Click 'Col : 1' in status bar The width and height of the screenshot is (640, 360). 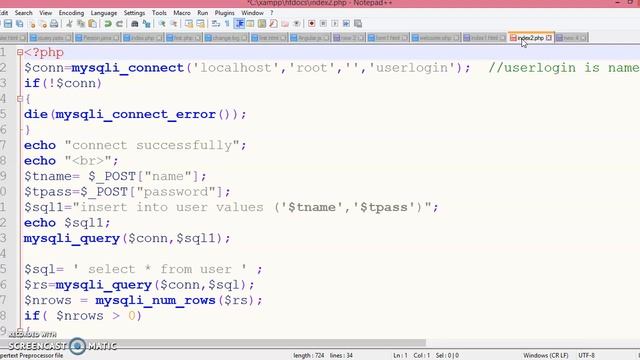tap(422, 356)
